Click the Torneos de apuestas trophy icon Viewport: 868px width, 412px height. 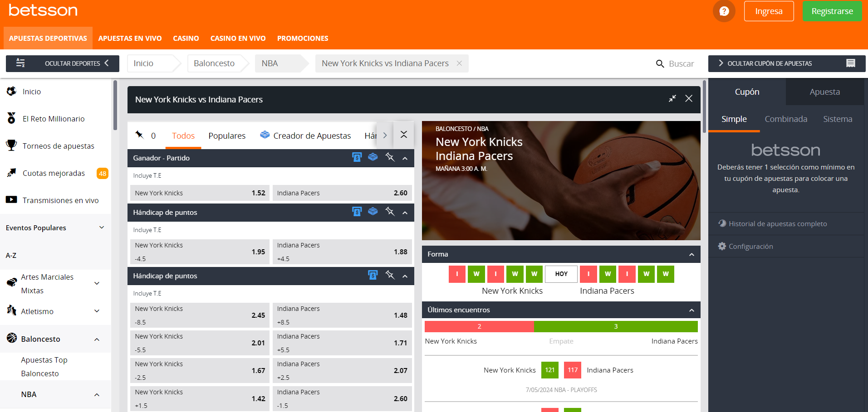point(11,145)
